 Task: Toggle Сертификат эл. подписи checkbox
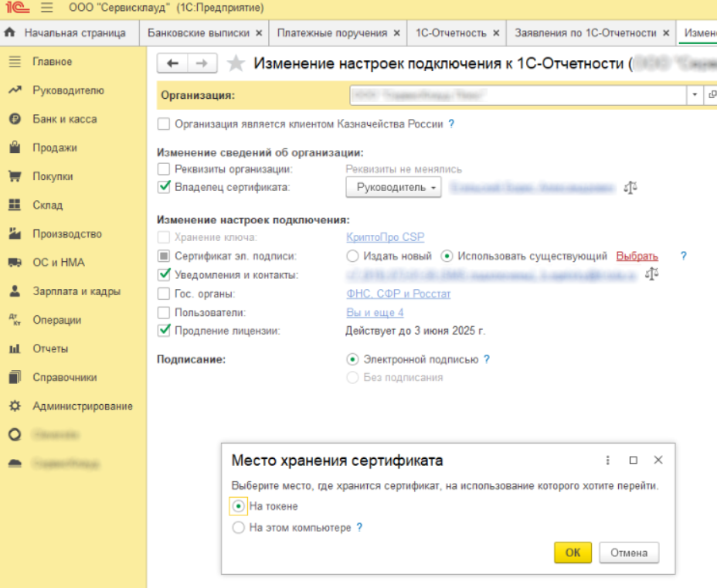click(163, 256)
